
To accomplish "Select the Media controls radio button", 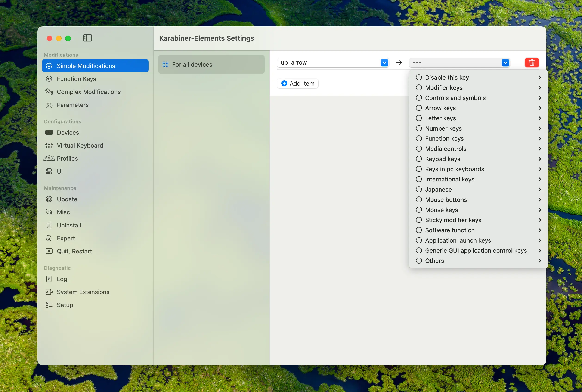I will [x=419, y=149].
